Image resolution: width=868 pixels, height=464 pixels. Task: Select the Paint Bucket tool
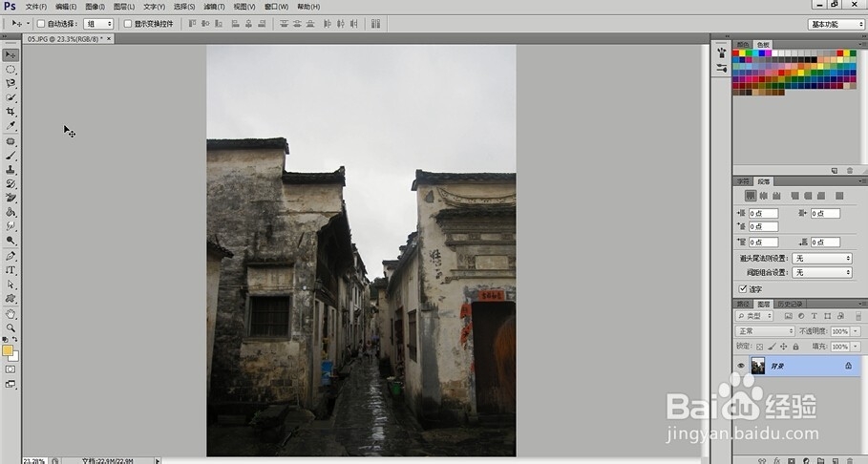tap(11, 212)
